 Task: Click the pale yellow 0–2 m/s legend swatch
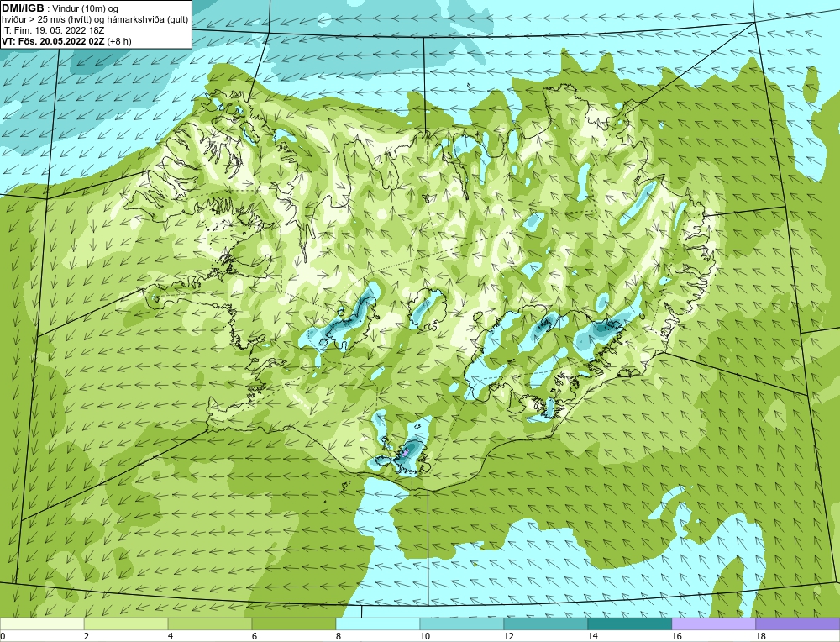(42, 624)
